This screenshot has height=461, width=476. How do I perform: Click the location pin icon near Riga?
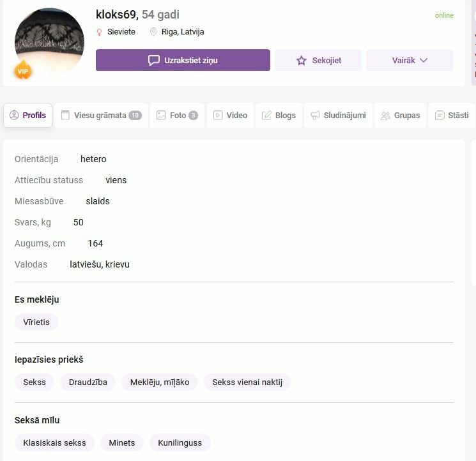coord(153,31)
